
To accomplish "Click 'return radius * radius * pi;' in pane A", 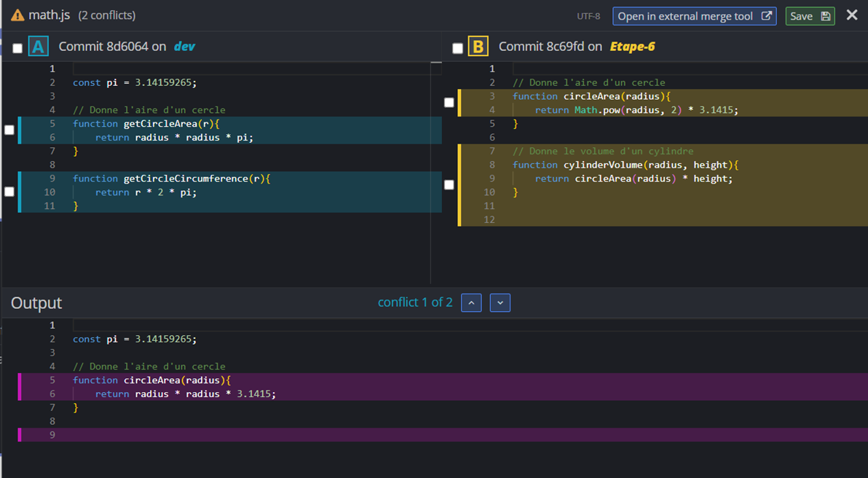I will [x=174, y=138].
